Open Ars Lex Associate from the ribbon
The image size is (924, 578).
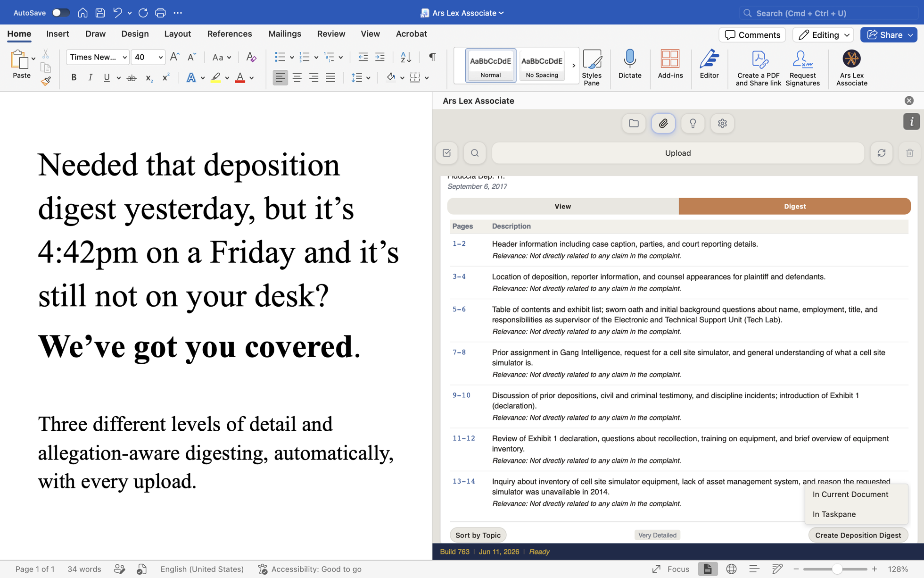[851, 67]
